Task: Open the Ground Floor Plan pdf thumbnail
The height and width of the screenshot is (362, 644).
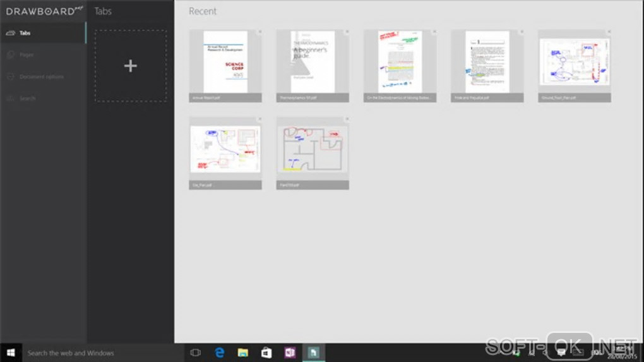Action: pyautogui.click(x=574, y=66)
